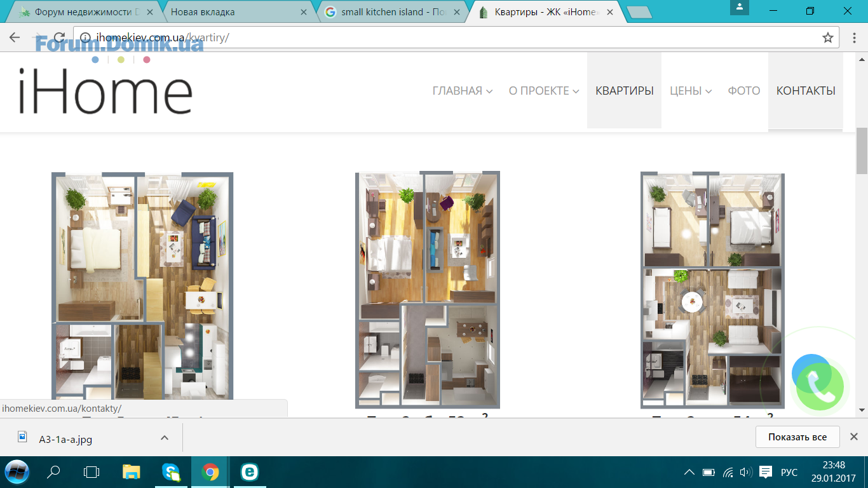Dismiss the downloads bar
Viewport: 868px width, 488px height.
pos(854,437)
